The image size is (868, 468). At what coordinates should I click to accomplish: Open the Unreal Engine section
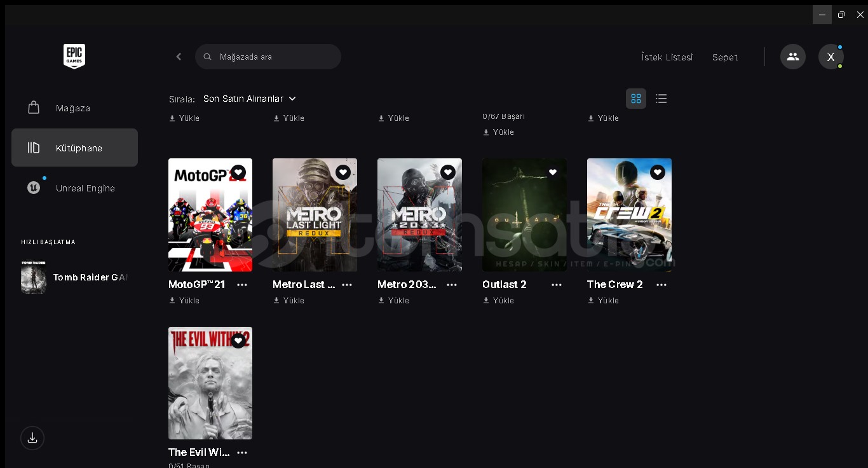tap(74, 188)
